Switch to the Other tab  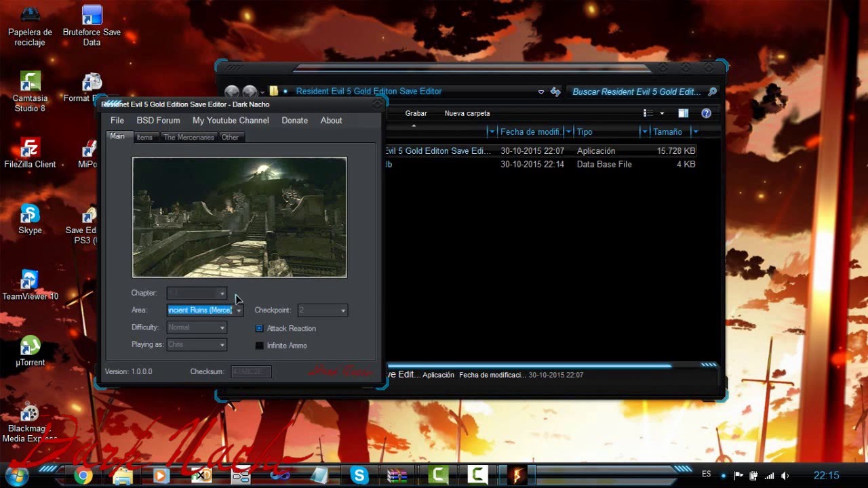click(x=230, y=137)
